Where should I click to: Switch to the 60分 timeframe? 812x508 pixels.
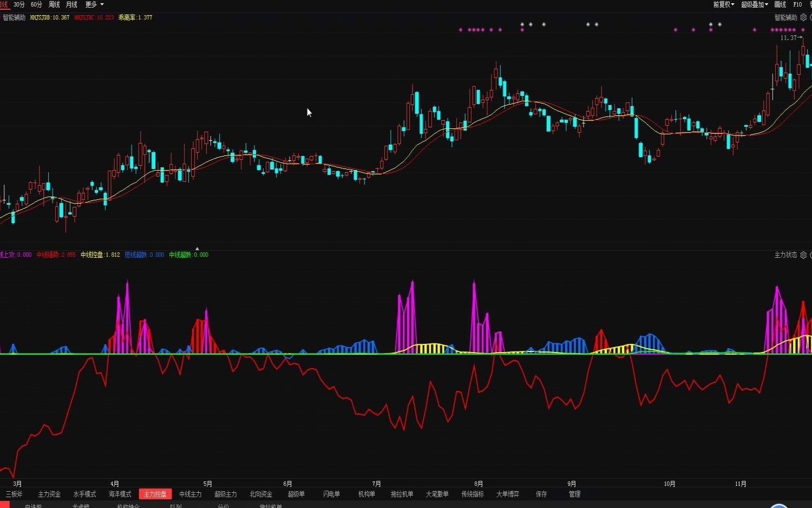[36, 4]
